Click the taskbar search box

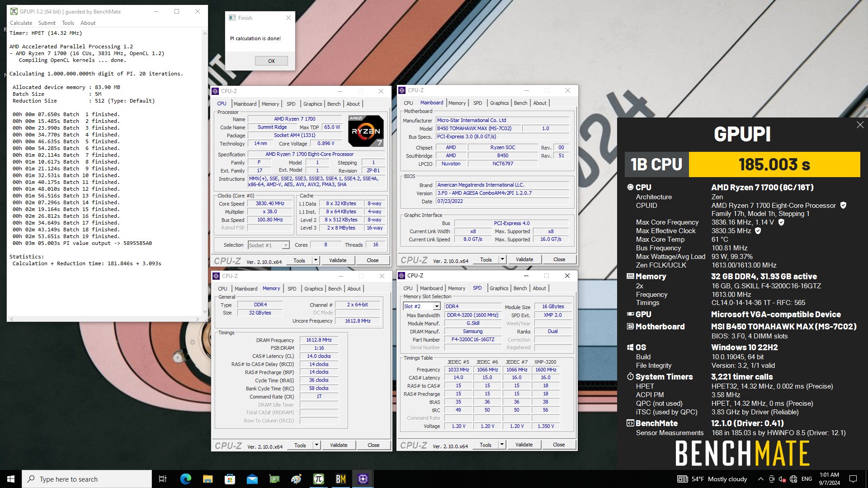[x=87, y=479]
